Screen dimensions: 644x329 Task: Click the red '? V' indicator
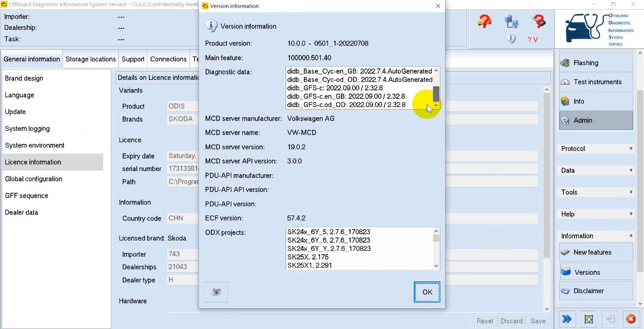pyautogui.click(x=533, y=40)
